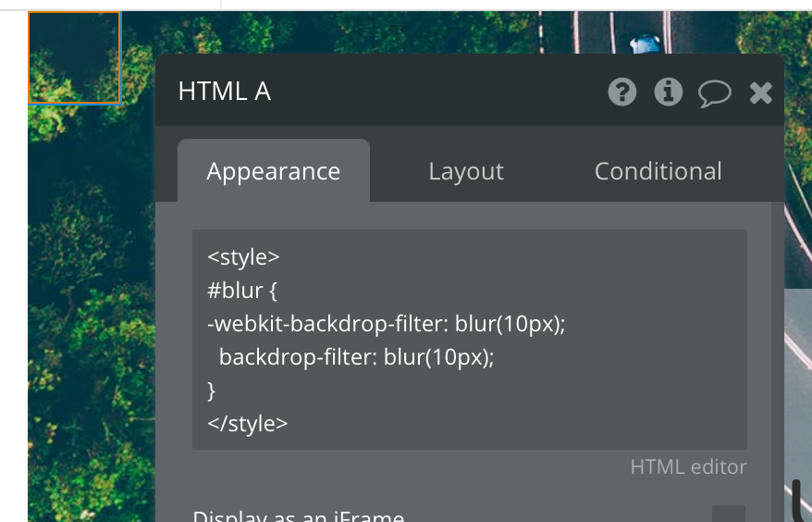Click the #blur { selector line

coord(241,291)
